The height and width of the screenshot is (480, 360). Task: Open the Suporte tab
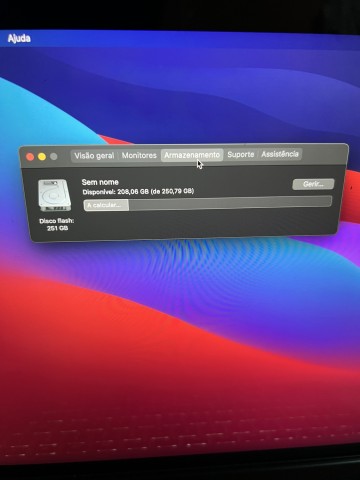241,154
